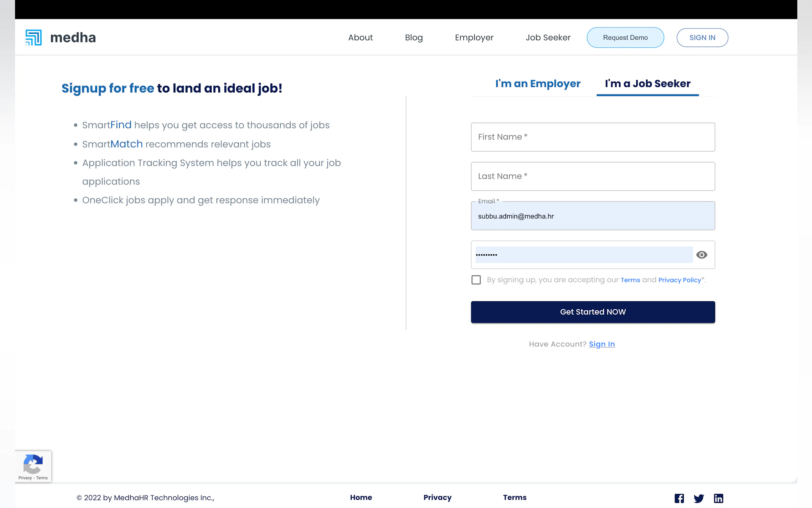Go to the Blog page

point(414,37)
